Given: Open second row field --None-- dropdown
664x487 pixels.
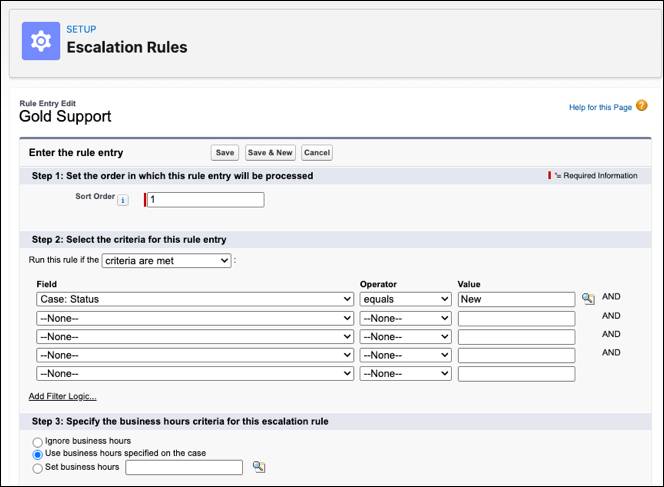Looking at the screenshot, I should pos(195,318).
